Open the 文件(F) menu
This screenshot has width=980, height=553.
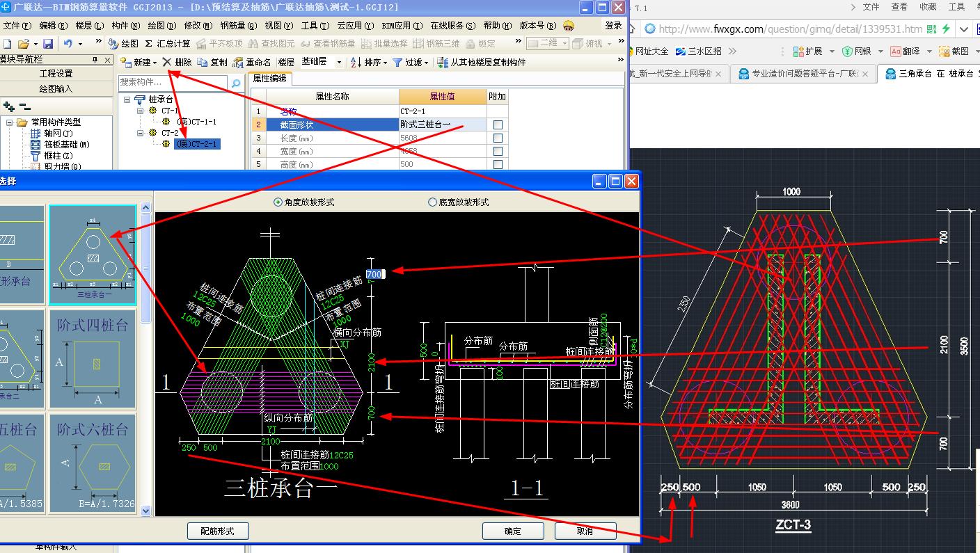(17, 25)
